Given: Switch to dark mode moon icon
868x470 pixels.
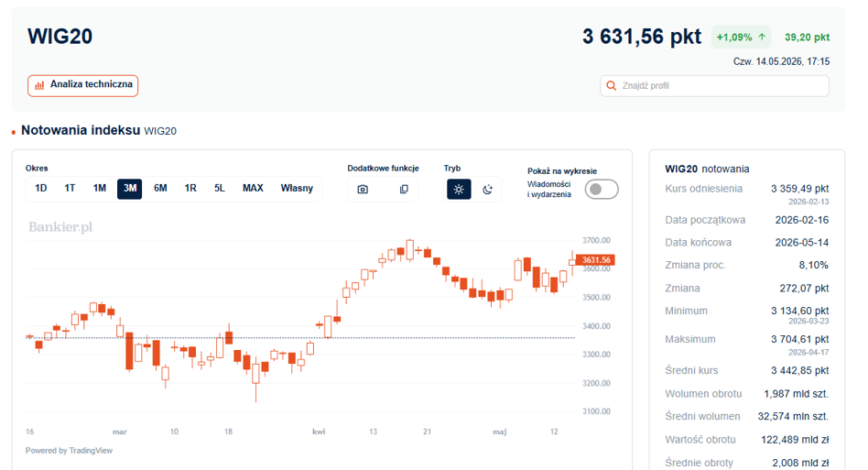Looking at the screenshot, I should click(x=487, y=190).
